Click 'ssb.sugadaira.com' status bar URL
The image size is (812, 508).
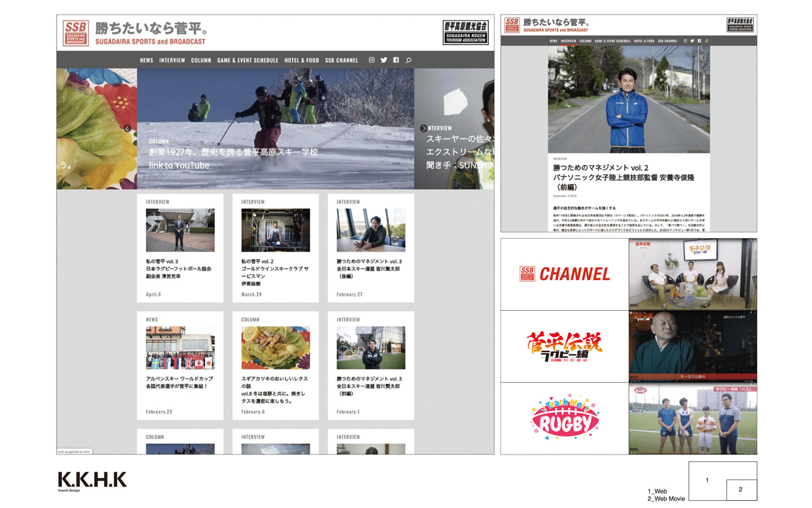tap(73, 452)
